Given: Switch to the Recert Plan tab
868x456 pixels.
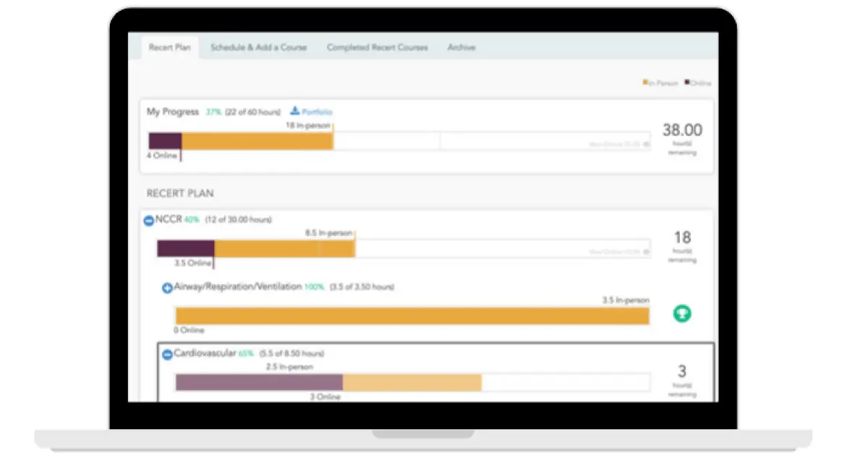Looking at the screenshot, I should [x=169, y=48].
